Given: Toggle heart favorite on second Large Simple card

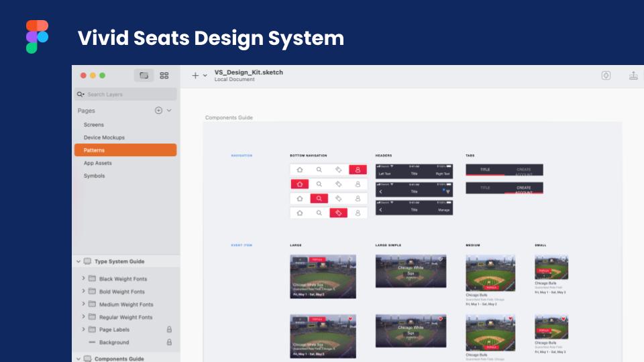Looking at the screenshot, I should pyautogui.click(x=441, y=319).
